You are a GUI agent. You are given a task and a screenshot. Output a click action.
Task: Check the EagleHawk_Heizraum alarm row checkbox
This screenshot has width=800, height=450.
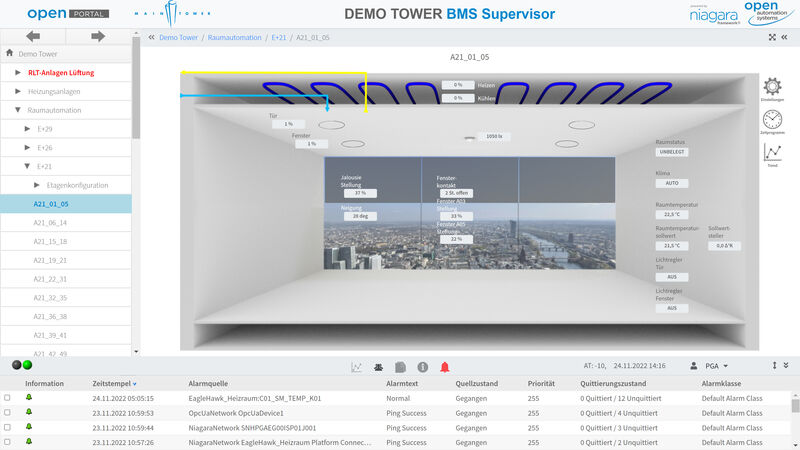pyautogui.click(x=8, y=398)
